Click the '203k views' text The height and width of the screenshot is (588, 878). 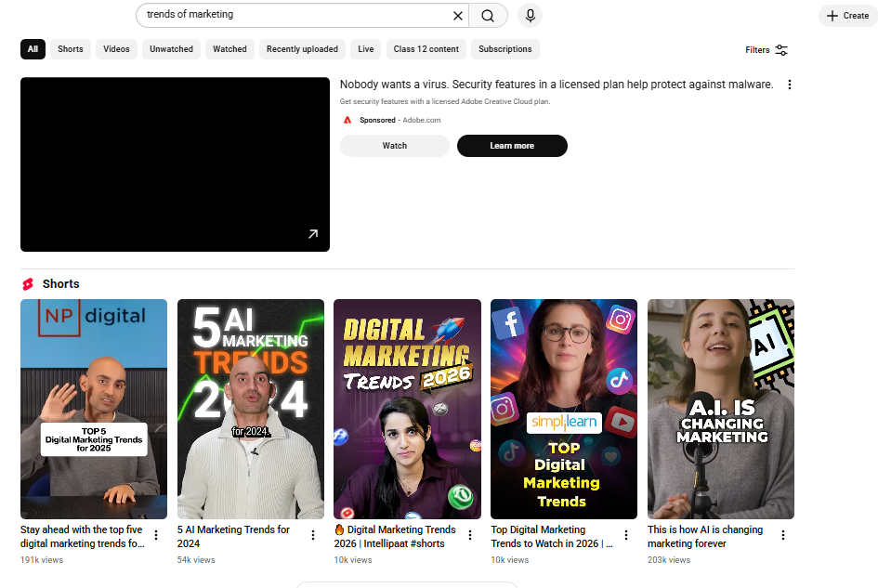coord(669,560)
